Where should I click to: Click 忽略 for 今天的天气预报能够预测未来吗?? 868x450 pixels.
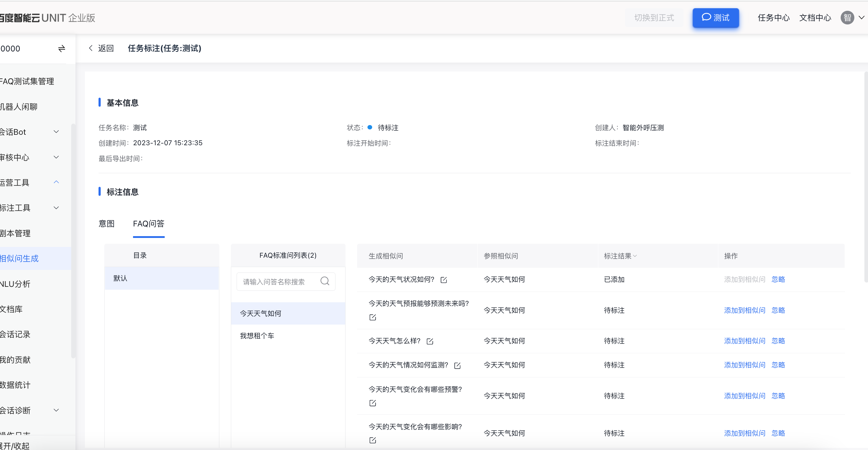(x=778, y=310)
